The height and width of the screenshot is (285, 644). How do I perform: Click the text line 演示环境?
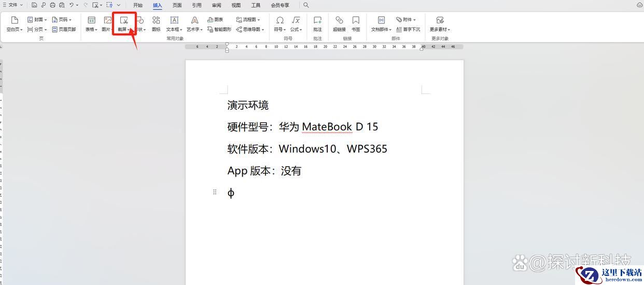[x=248, y=105]
